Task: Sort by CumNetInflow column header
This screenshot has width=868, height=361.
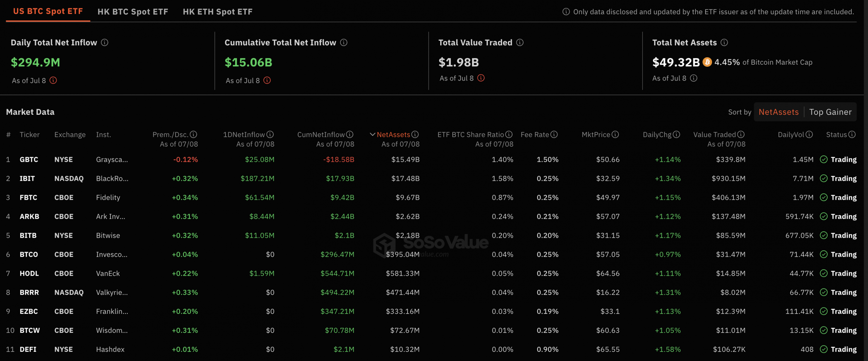Action: click(x=321, y=134)
